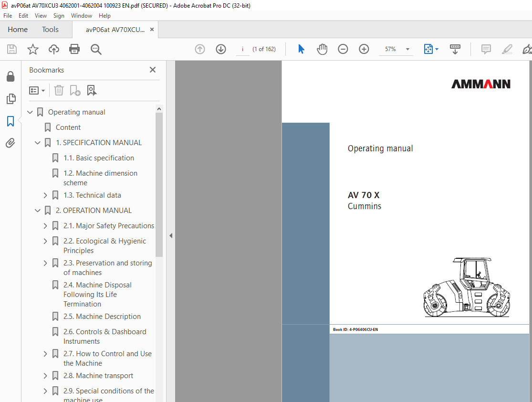
Task: Open the Window menu
Action: point(82,16)
